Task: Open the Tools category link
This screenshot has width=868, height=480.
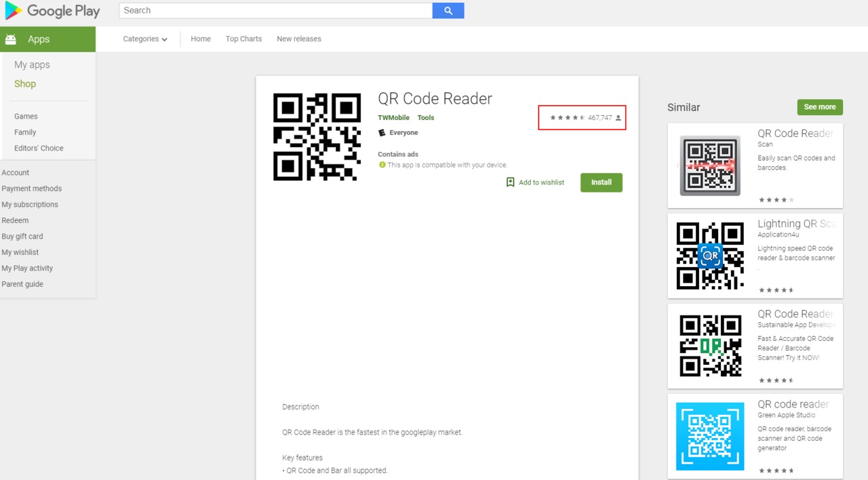Action: tap(426, 118)
